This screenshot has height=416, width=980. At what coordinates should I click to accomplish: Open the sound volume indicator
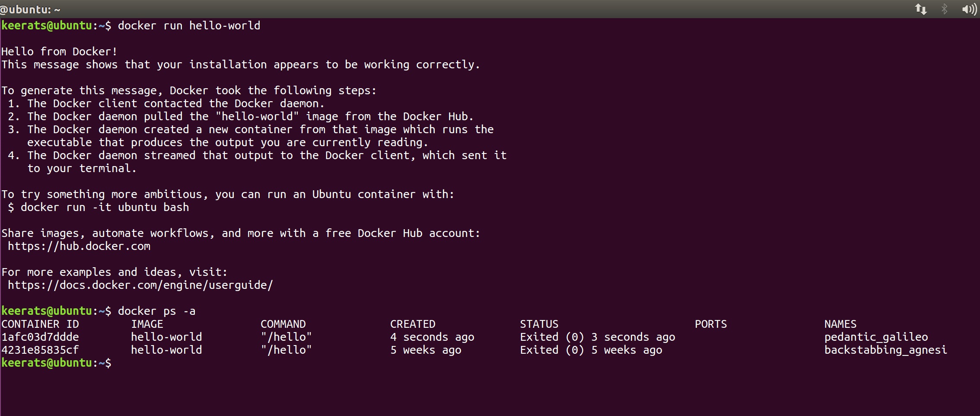[x=969, y=9]
